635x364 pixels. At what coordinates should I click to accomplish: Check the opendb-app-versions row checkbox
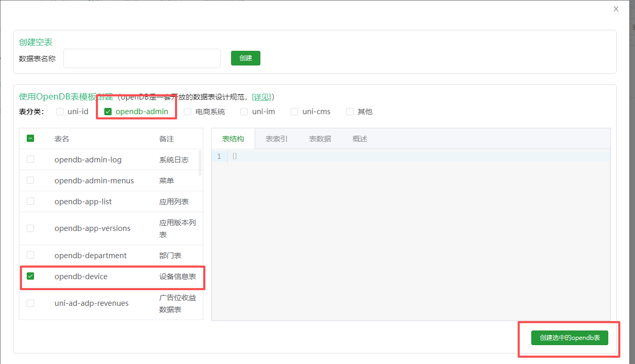pyautogui.click(x=30, y=228)
